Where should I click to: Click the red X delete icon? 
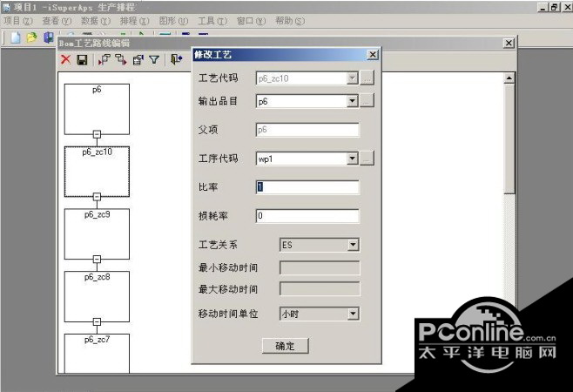point(66,59)
